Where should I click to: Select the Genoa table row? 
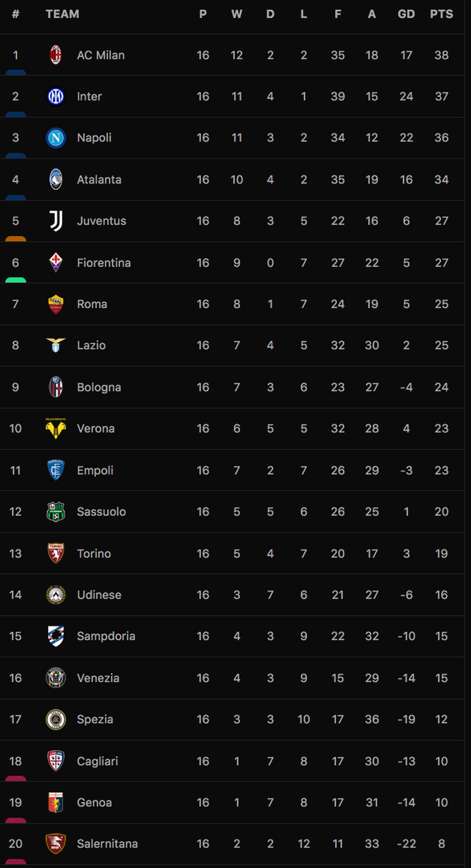pos(232,802)
